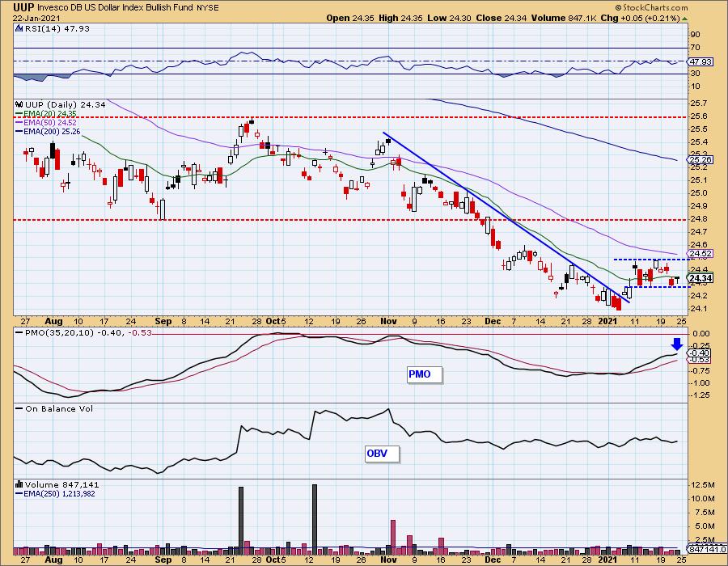Screen dimensions: 728x566
Task: Click the 10.0M volume axis label
Action: click(703, 499)
